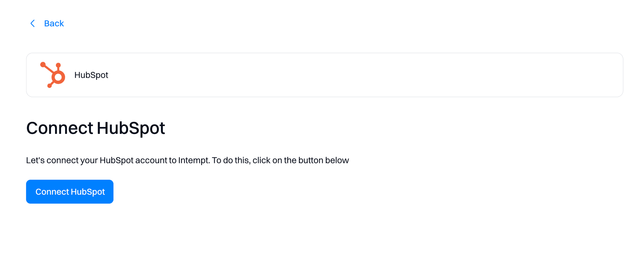Screen dimensions: 644x259
Task: Click the HubSpot text beside the logo
Action: pyautogui.click(x=91, y=75)
